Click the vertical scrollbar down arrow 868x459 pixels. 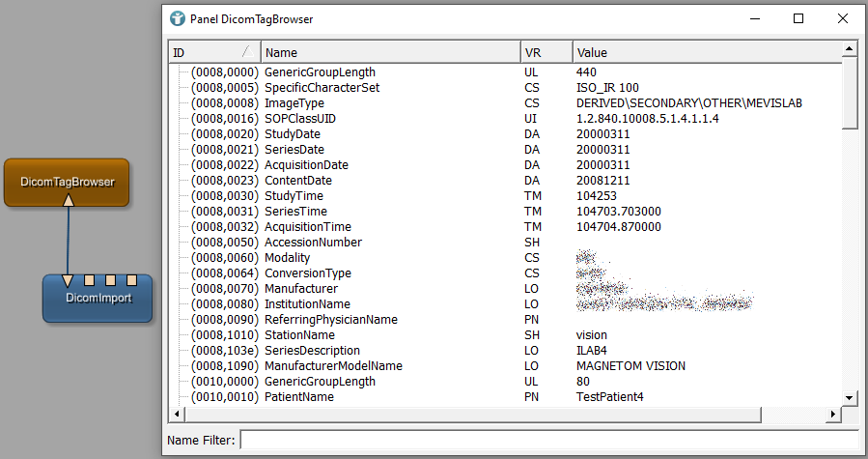pyautogui.click(x=850, y=397)
